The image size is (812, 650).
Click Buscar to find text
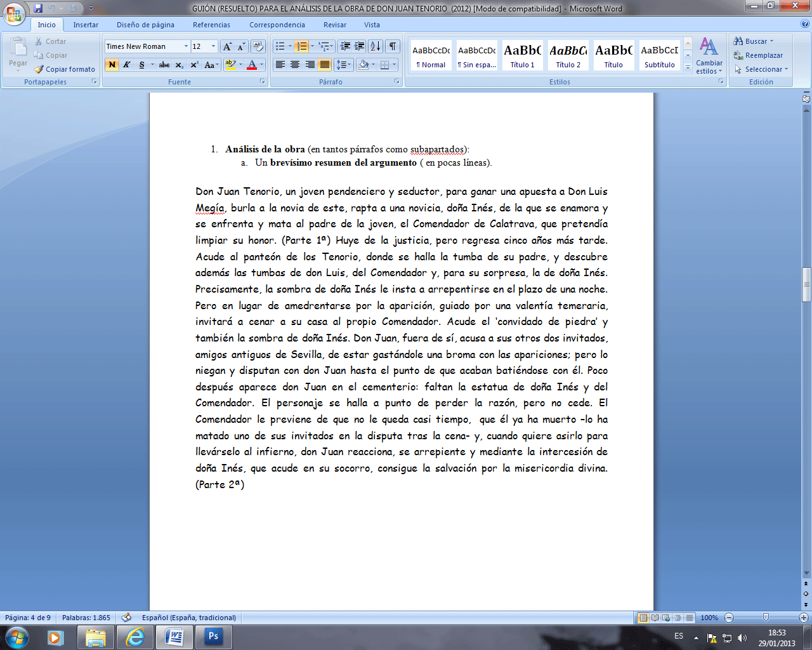[754, 41]
